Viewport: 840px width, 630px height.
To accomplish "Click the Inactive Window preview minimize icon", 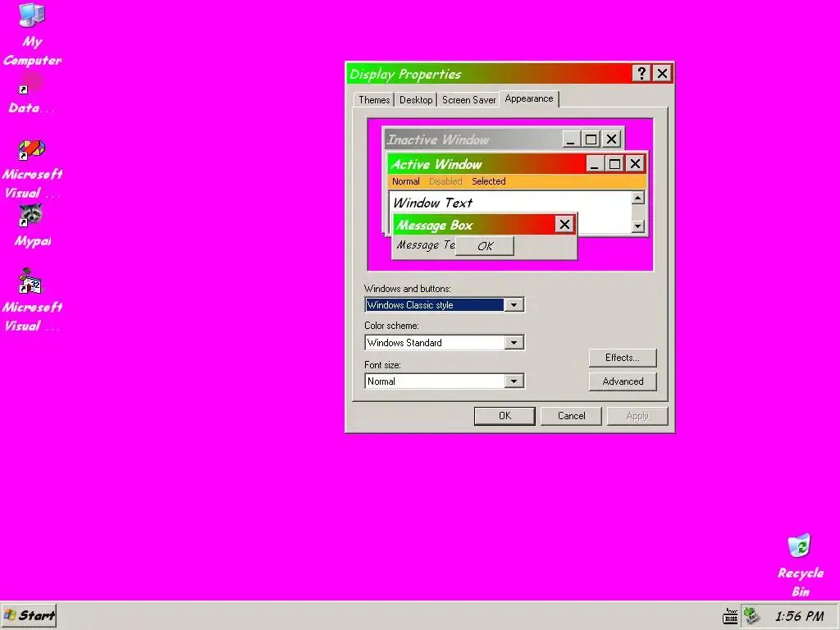I will pyautogui.click(x=571, y=139).
